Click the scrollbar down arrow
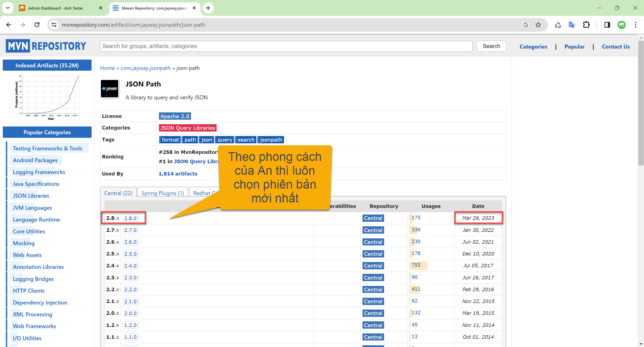This screenshot has height=347, width=644. [x=641, y=344]
